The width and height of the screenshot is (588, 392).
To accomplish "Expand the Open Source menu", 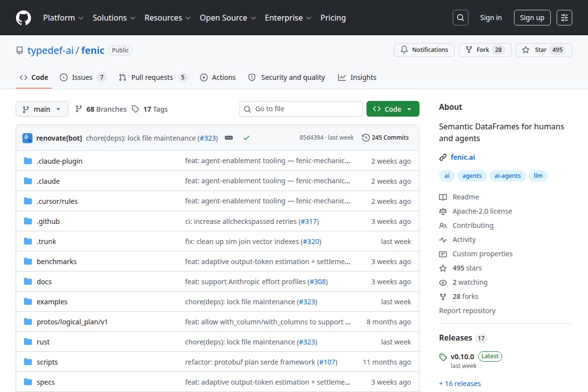I will pos(228,18).
